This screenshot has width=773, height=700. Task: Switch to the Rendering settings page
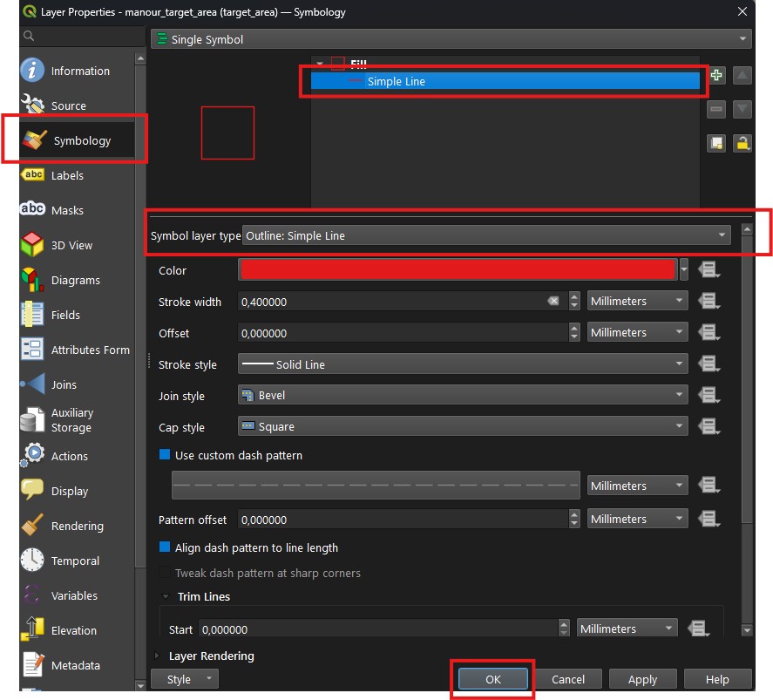[x=31, y=526]
